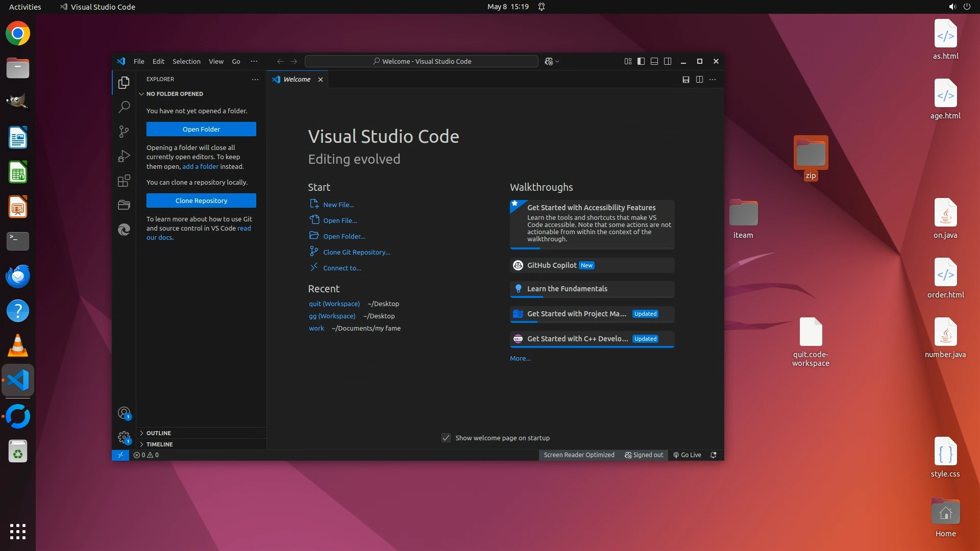The height and width of the screenshot is (551, 980).
Task: Select the Welcome tab
Action: point(297,80)
